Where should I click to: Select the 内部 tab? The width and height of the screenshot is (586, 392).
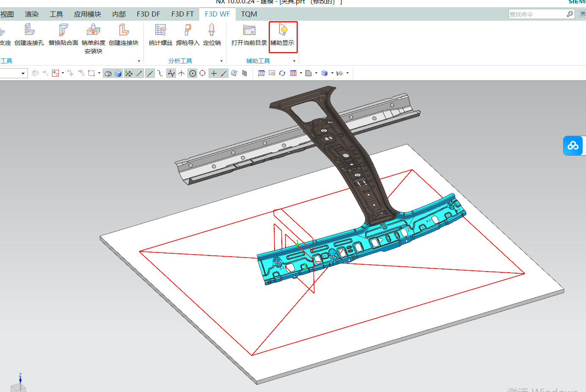coord(119,14)
